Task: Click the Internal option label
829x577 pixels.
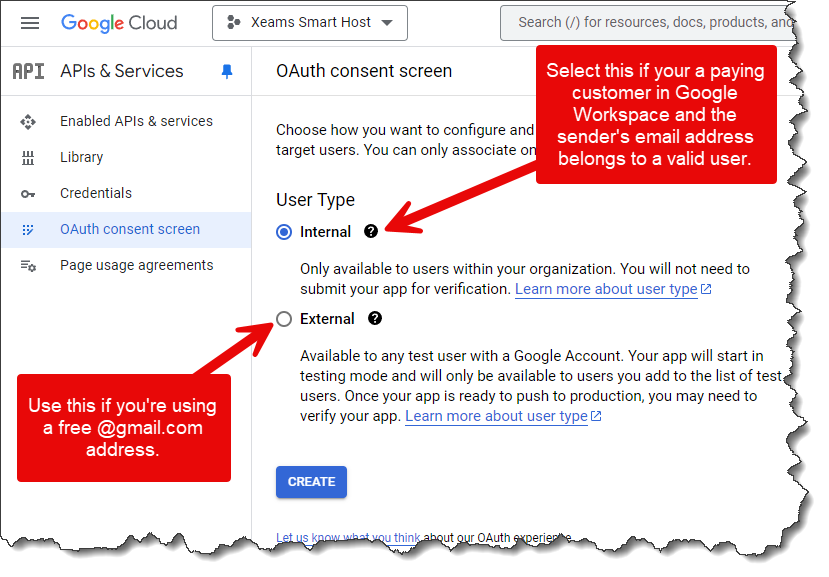Action: coord(325,232)
